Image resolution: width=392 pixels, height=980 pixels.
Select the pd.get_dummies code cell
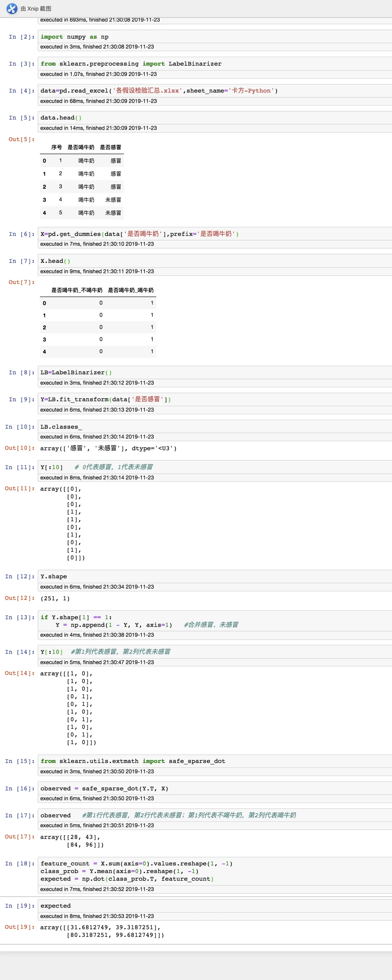[215, 234]
